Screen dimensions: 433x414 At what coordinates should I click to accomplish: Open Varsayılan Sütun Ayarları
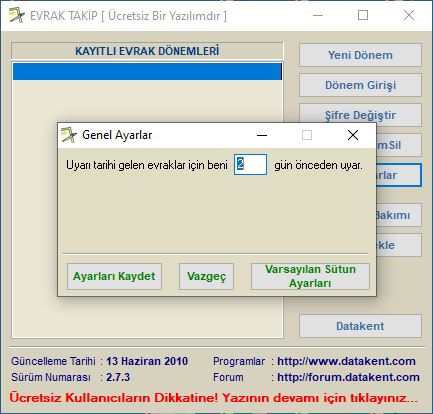click(x=310, y=276)
